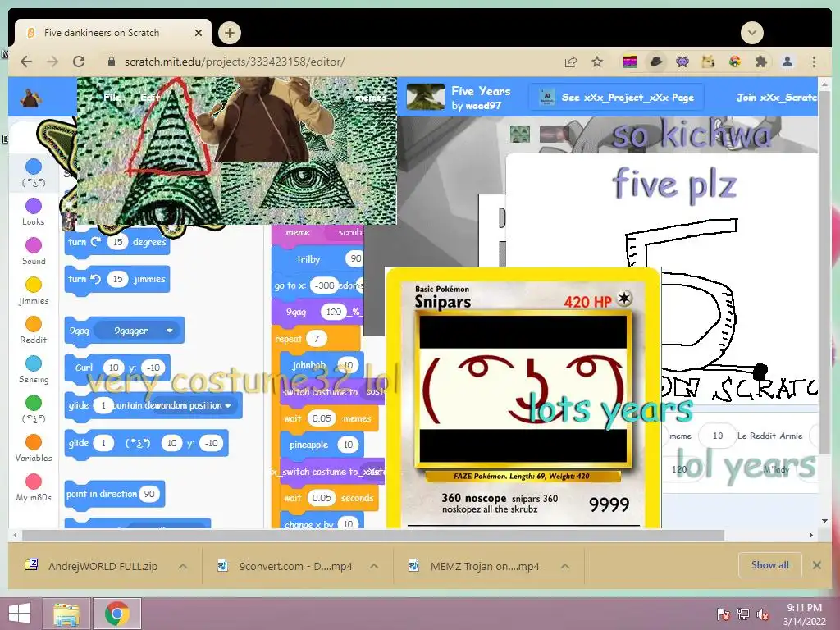Close the Five dankineers on Scratch tab
This screenshot has height=630, width=840.
pyautogui.click(x=199, y=33)
